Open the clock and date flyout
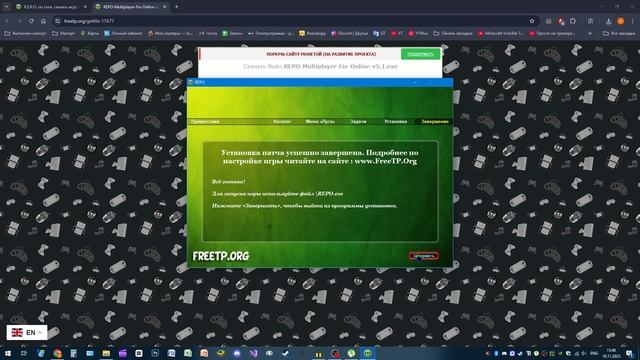Screen dimensions: 640x360 [611, 353]
